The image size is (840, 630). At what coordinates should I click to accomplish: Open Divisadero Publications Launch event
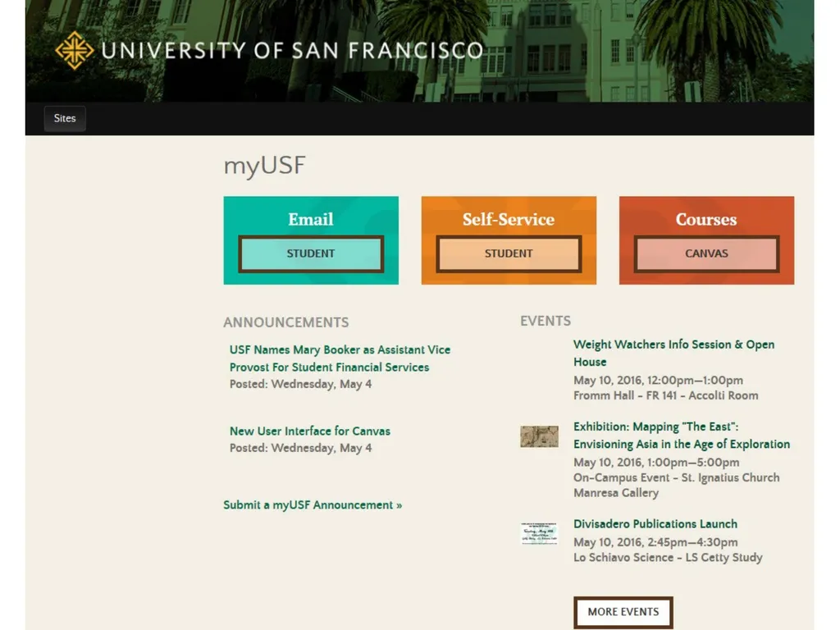point(655,524)
